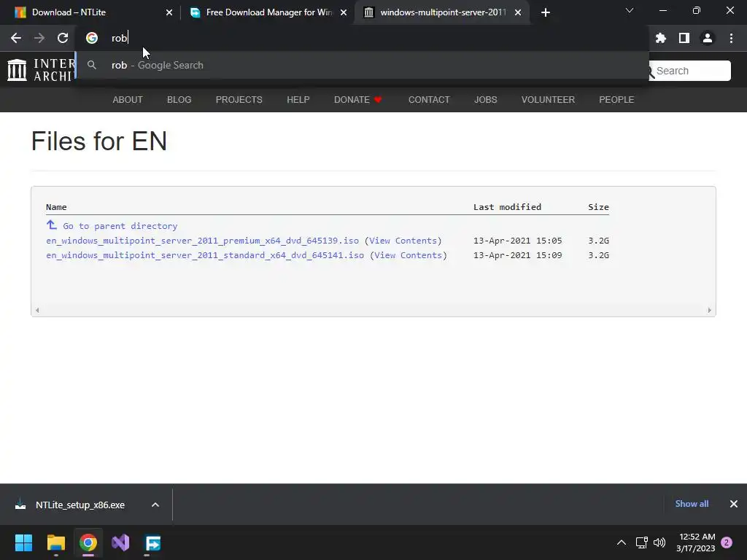The image size is (747, 560).
Task: Click the parent directory up-arrow icon
Action: (x=52, y=225)
